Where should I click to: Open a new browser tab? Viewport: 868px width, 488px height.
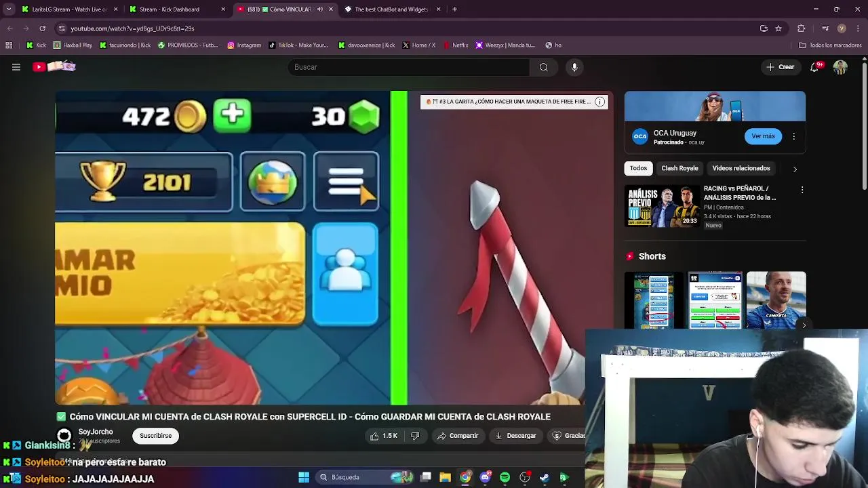tap(454, 9)
